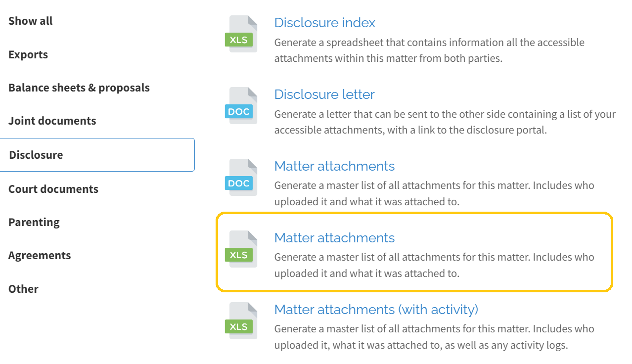Click the DOC icon for Matter attachments

(241, 177)
